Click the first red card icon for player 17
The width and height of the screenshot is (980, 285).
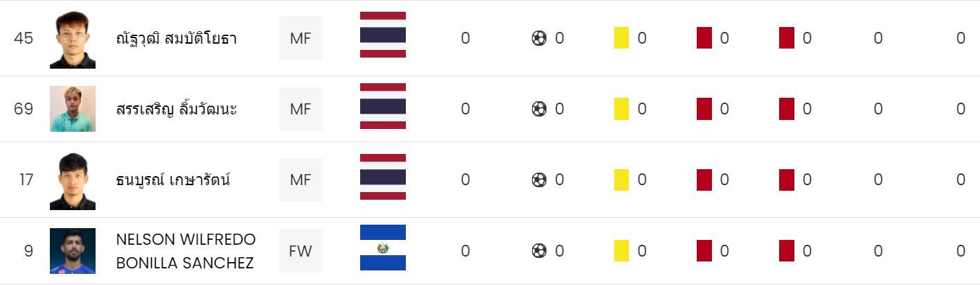[x=704, y=180]
